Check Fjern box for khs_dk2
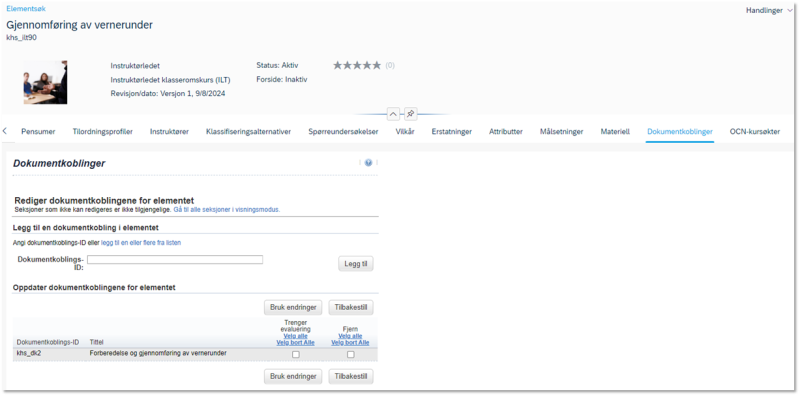This screenshot has height=396, width=800. (x=351, y=355)
